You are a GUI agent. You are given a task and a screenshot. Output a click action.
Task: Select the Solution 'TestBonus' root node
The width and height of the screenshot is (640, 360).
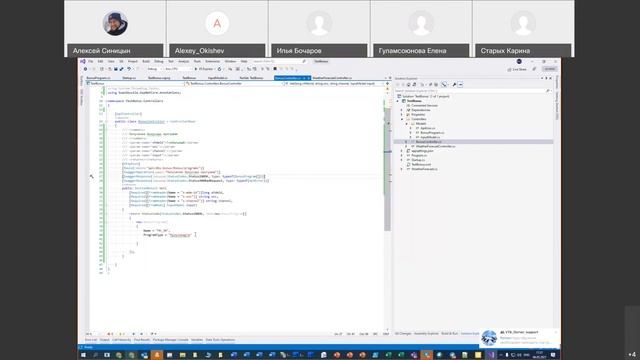pyautogui.click(x=423, y=96)
